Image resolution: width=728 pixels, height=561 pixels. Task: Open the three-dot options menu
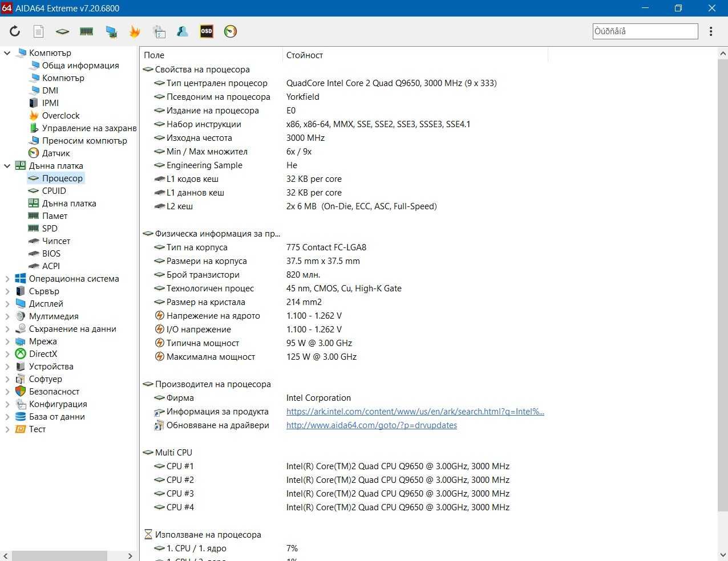711,31
